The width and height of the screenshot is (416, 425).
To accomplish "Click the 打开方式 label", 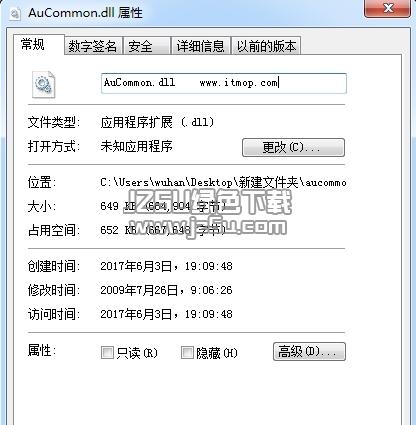I will point(54,146).
